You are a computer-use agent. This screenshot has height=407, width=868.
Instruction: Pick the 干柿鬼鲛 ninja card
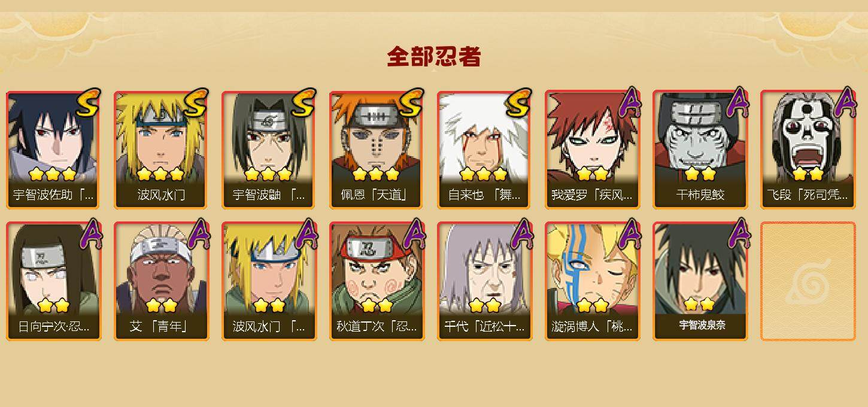(x=700, y=150)
